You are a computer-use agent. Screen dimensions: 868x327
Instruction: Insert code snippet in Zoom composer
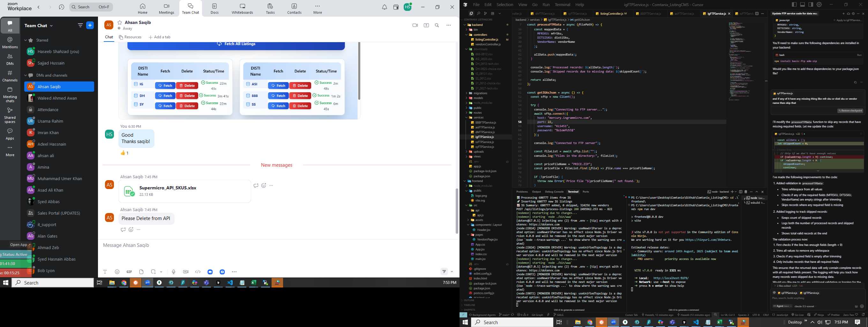(x=198, y=272)
